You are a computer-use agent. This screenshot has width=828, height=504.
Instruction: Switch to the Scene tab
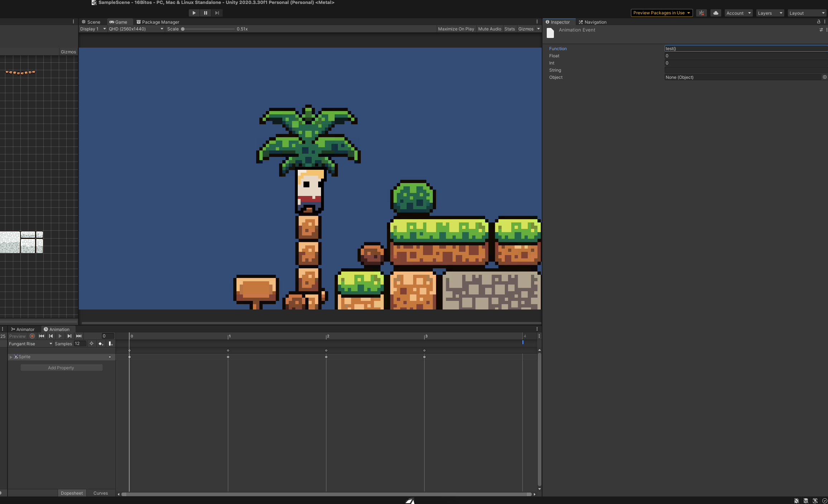coord(91,22)
